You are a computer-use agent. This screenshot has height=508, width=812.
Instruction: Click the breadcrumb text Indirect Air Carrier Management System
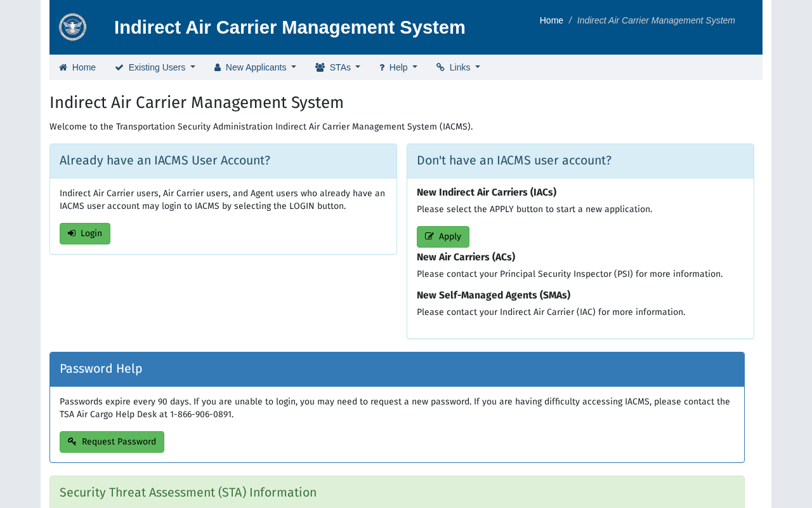[x=656, y=20]
